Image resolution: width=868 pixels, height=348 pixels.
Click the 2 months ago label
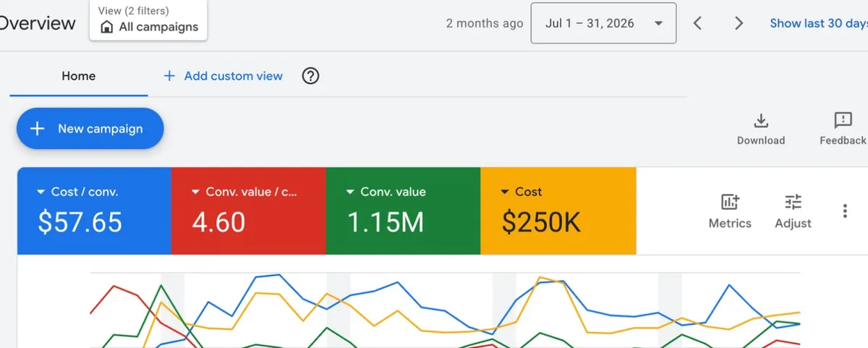[485, 23]
